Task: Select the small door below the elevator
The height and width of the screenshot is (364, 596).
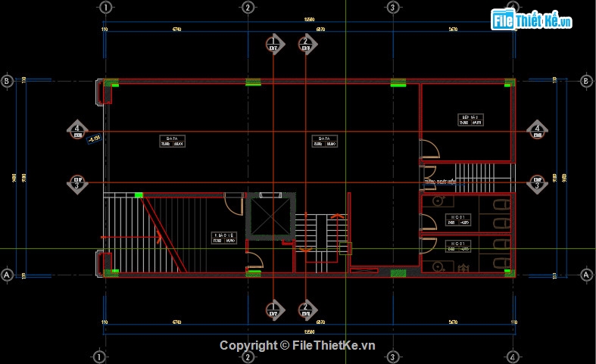Action: (254, 260)
